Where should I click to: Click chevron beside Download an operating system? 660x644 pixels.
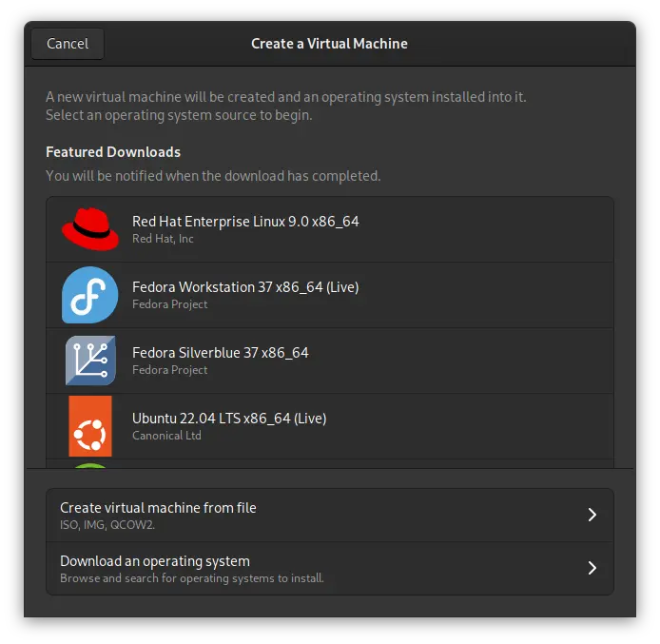(592, 568)
